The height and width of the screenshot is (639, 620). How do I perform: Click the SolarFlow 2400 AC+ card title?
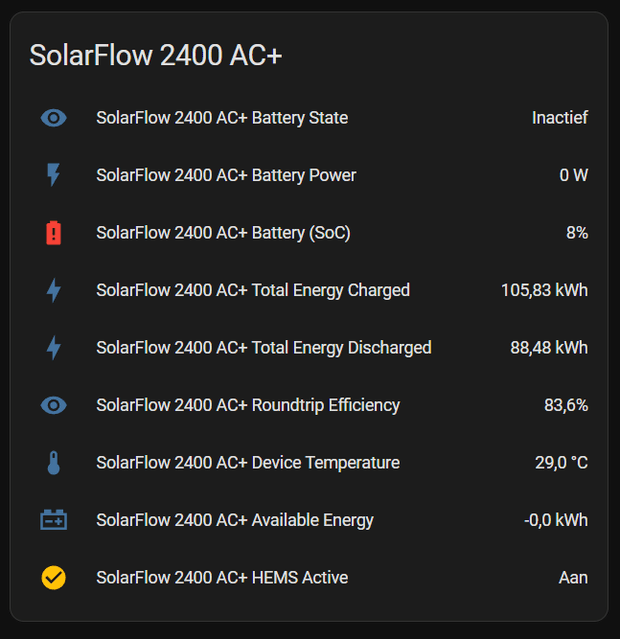[156, 55]
